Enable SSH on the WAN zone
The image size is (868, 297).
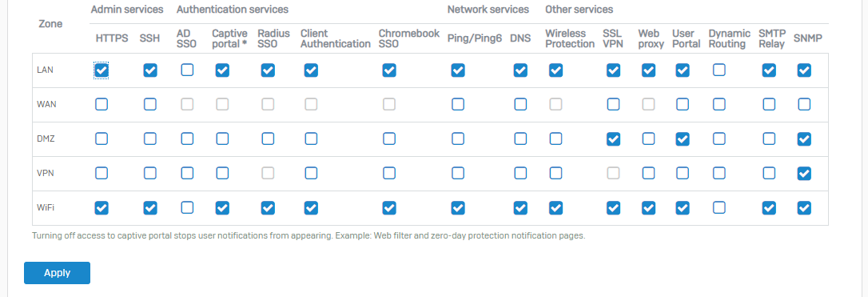[x=150, y=104]
